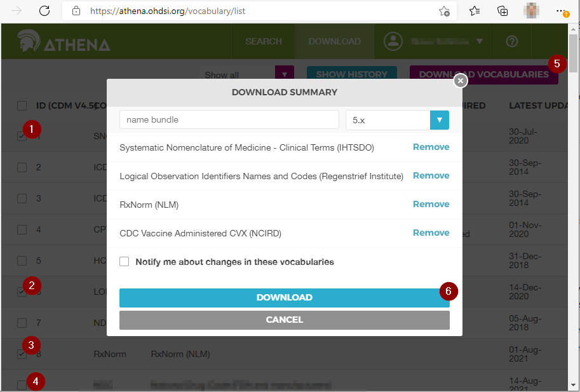Remove the RxNorm (NLM) vocabulary
580x392 pixels.
click(431, 204)
